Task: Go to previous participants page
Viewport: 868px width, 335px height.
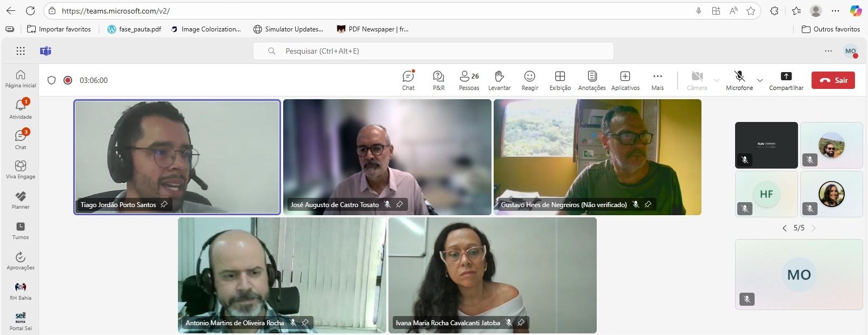Action: coord(784,228)
